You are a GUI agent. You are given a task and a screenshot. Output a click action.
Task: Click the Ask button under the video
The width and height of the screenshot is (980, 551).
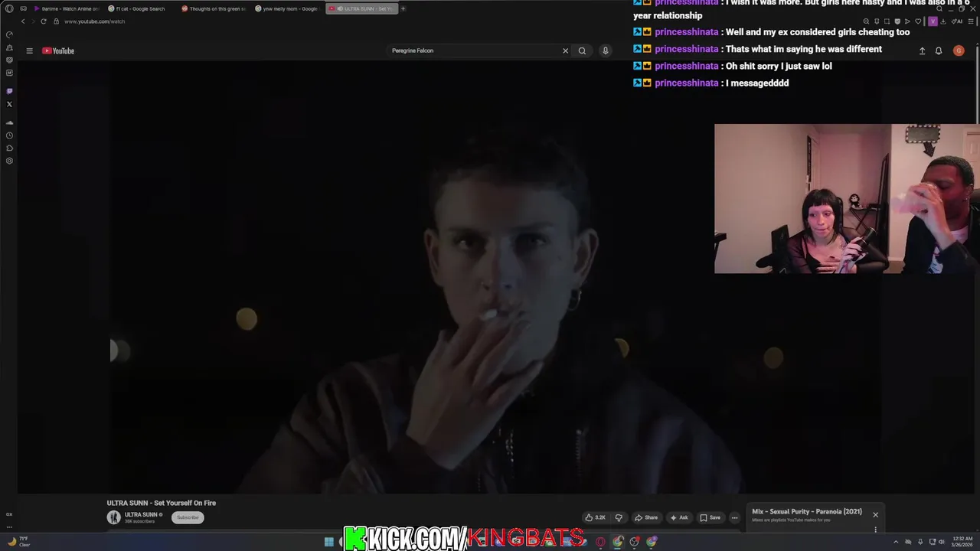coord(679,517)
